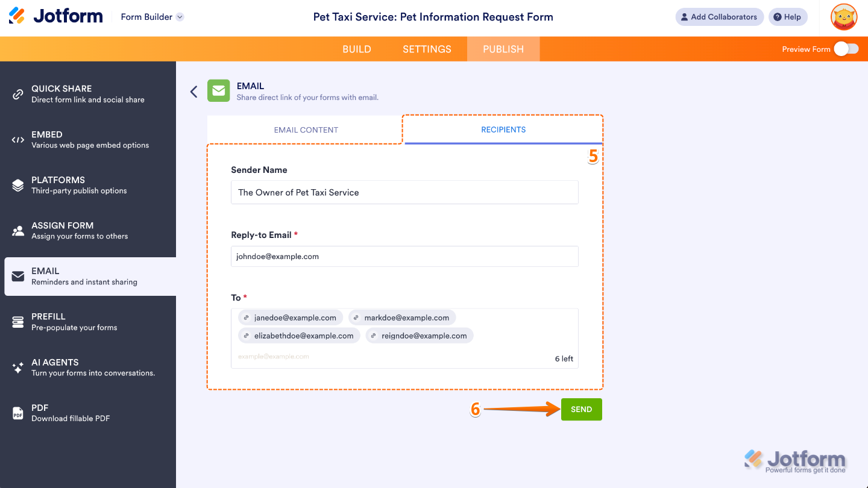Image resolution: width=868 pixels, height=488 pixels.
Task: Open the Form Builder dropdown
Action: 152,17
